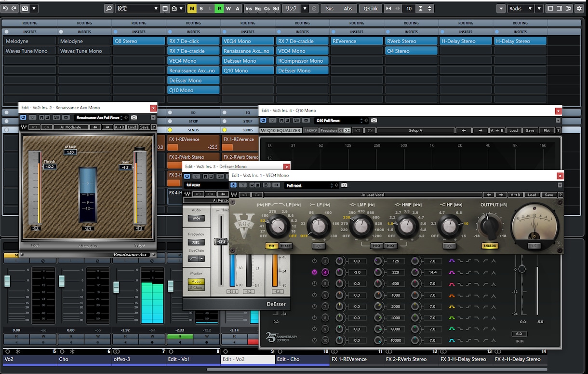Click the Waves logo in VEQ4 toolbar
This screenshot has height=374, width=588.
[234, 195]
